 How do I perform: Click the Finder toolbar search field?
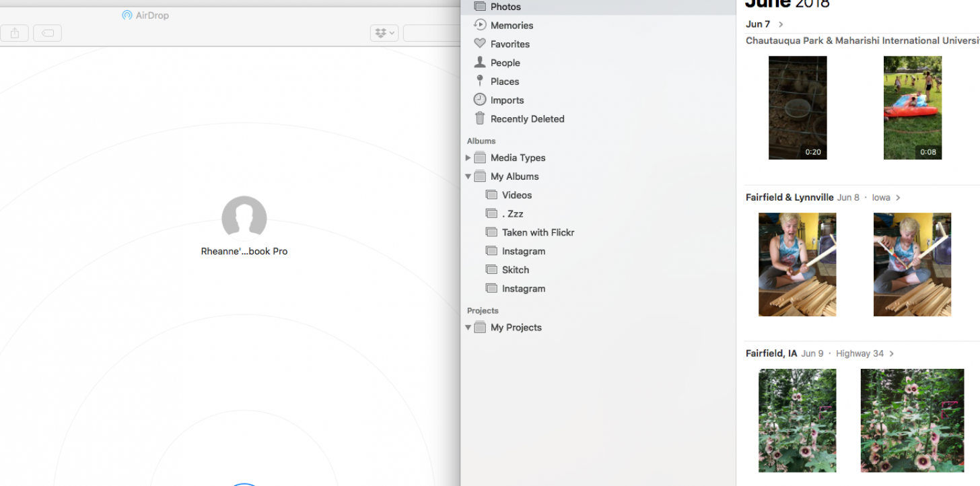coord(431,33)
